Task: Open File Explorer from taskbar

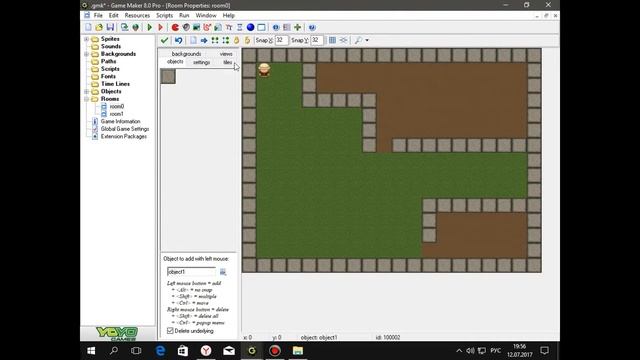Action: tap(298, 351)
